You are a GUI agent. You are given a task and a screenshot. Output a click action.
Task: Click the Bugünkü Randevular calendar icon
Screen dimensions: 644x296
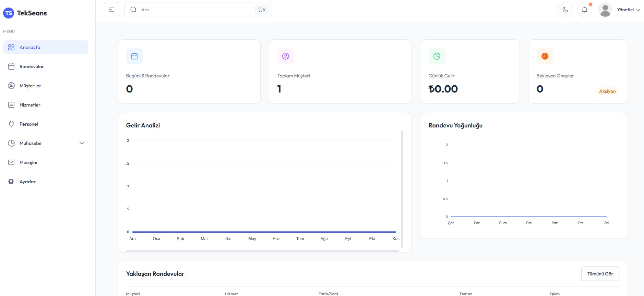click(134, 56)
